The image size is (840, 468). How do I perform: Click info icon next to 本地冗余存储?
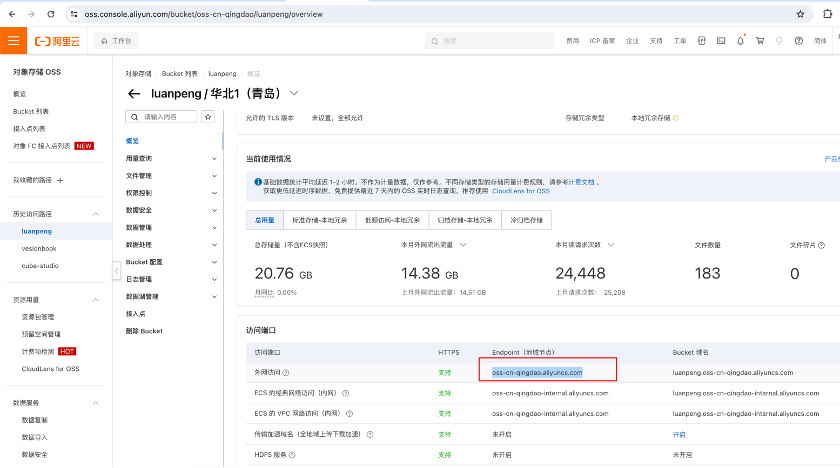tap(676, 118)
